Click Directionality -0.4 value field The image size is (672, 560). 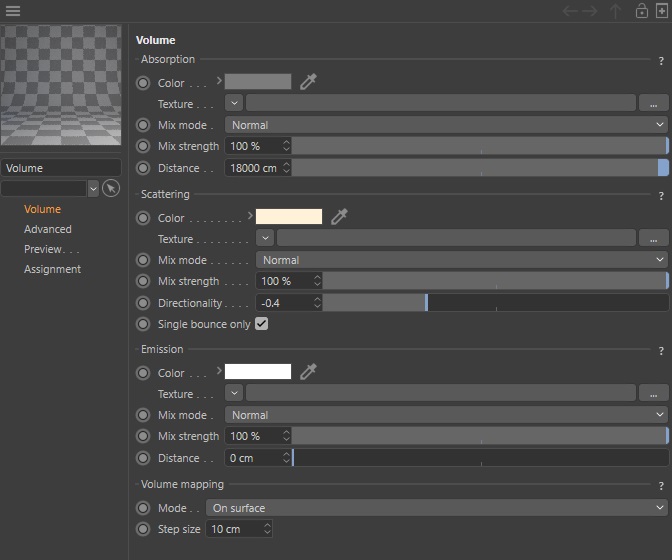coord(285,303)
